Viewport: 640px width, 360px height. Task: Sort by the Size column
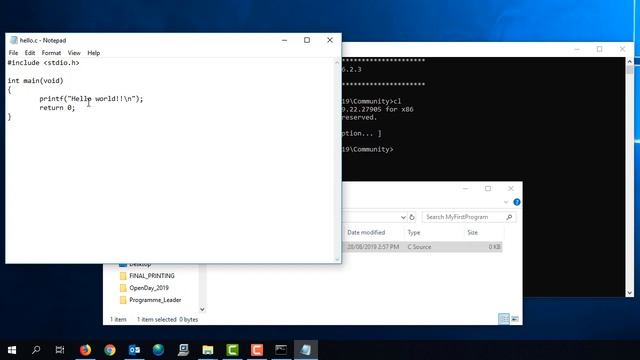(473, 233)
